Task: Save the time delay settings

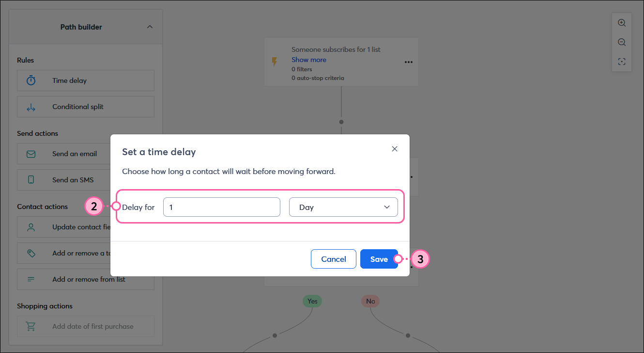Action: (379, 258)
